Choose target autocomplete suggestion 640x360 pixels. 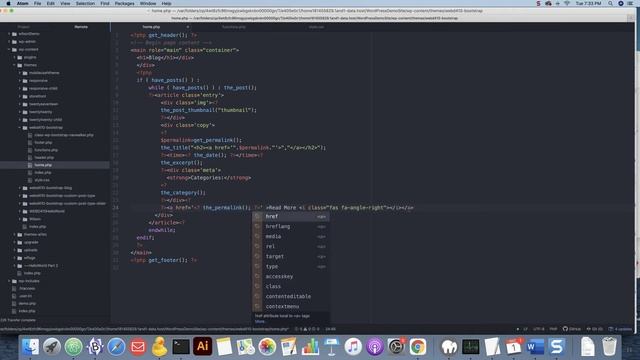click(x=290, y=256)
